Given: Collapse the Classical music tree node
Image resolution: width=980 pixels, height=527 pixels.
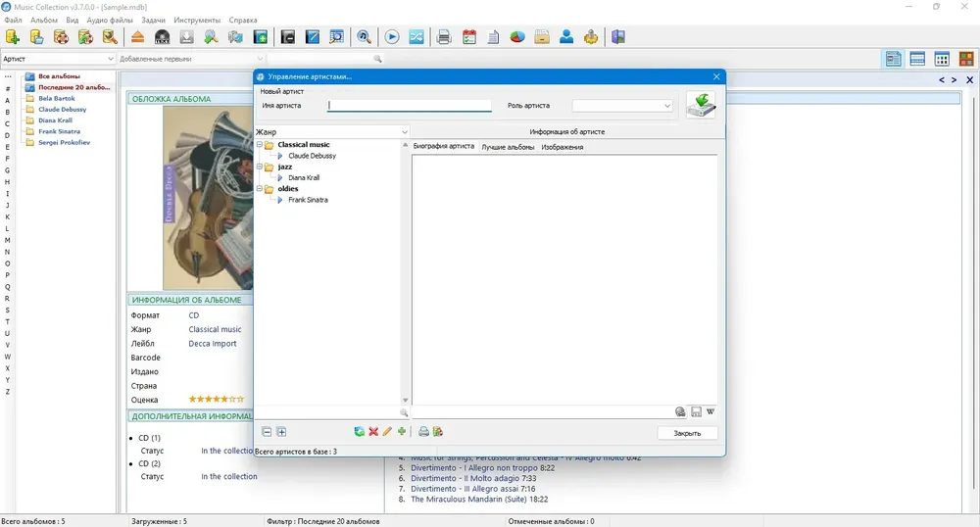Looking at the screenshot, I should [260, 145].
